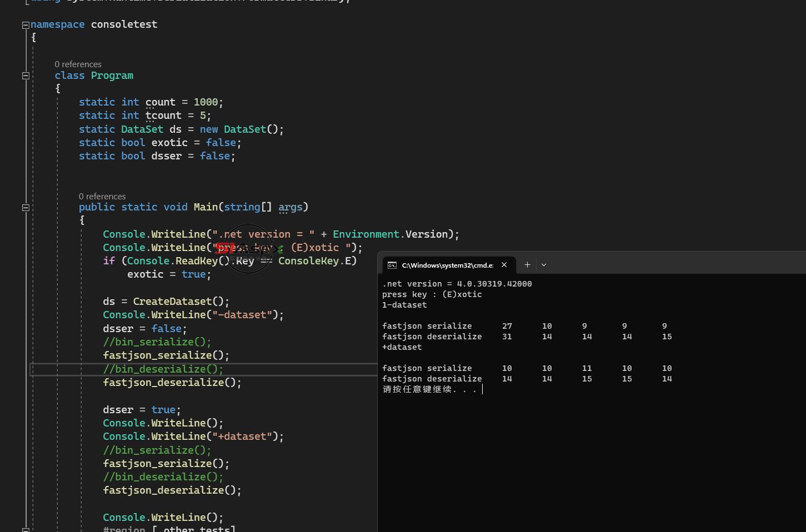Collapse the Main method block
Viewport: 806px width, 532px height.
[x=26, y=207]
